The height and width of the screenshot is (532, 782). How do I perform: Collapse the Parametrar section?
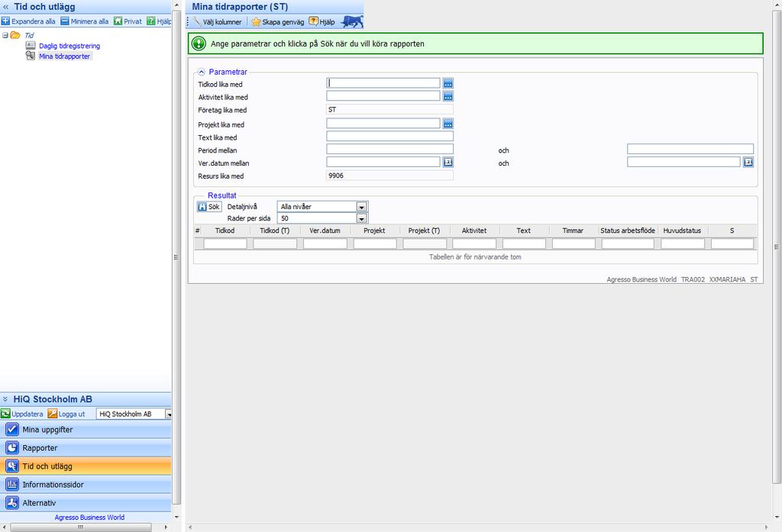pos(202,72)
